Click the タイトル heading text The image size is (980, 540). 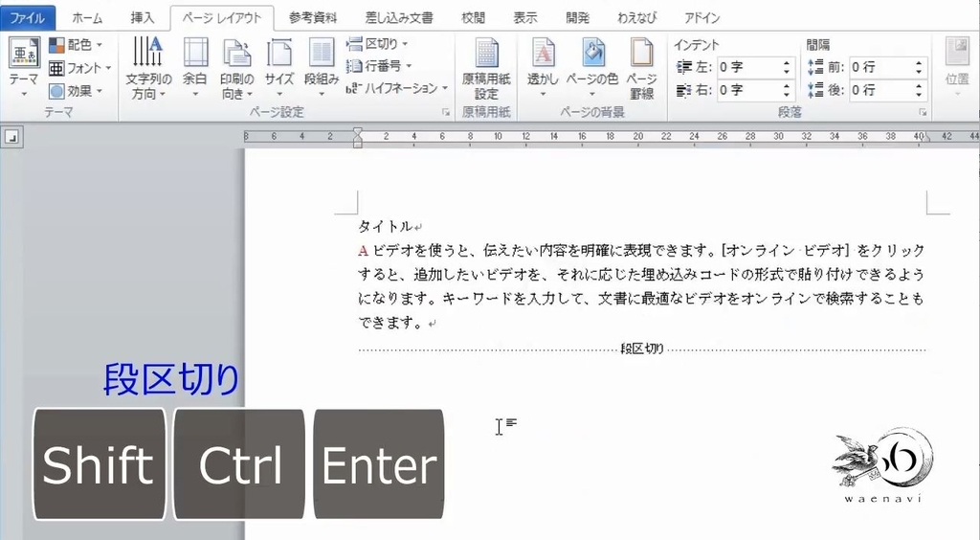tap(385, 226)
